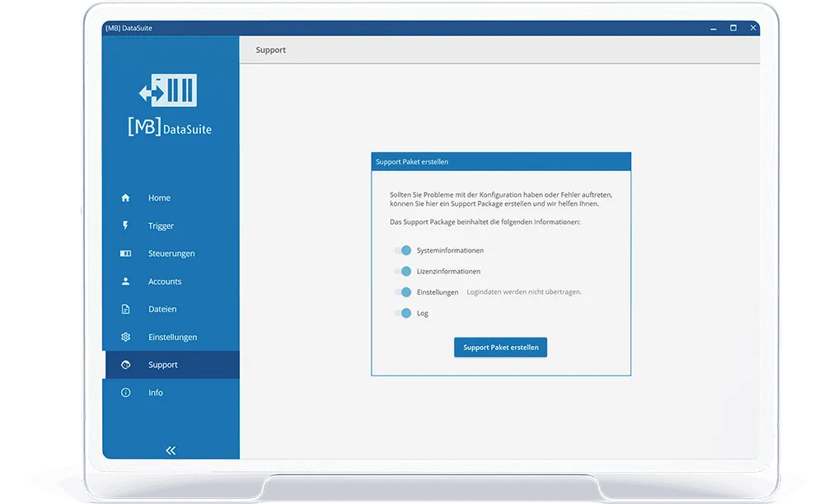Click the Einstellungen gear icon
The image size is (824, 504).
[125, 337]
